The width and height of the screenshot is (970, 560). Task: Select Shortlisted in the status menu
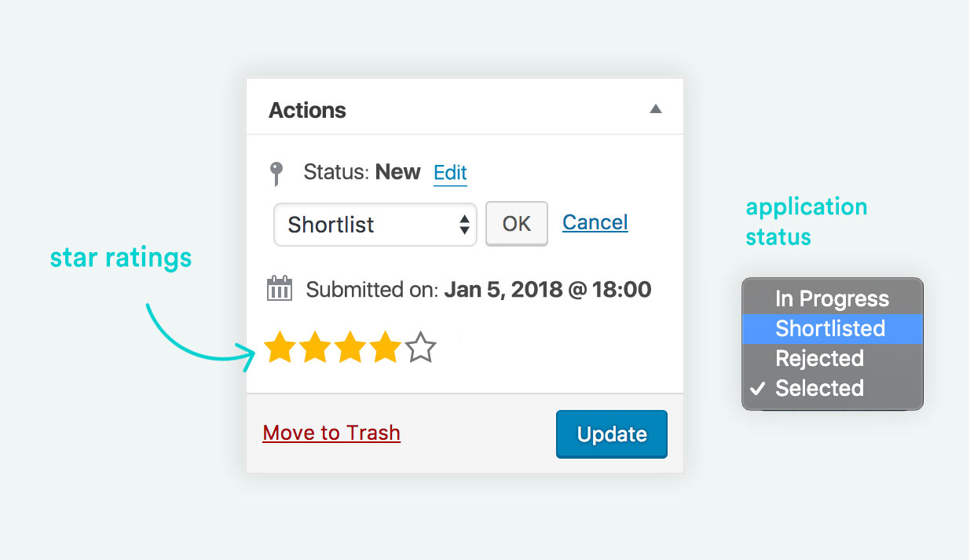pos(830,328)
